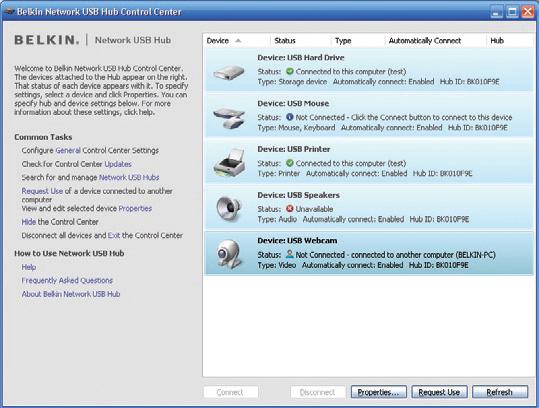The image size is (539, 408).
Task: Click 'connected to another computer (BELKIN-PC)' status text
Action: pyautogui.click(x=423, y=255)
